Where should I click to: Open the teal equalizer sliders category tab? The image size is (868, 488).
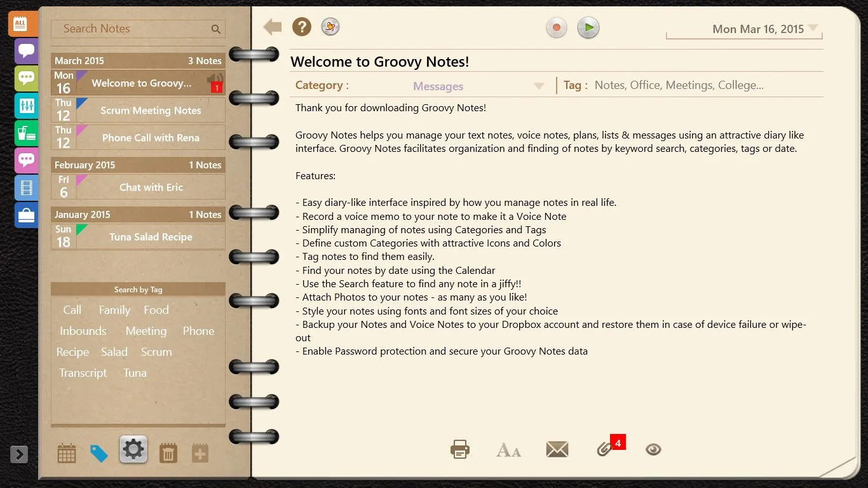[26, 105]
